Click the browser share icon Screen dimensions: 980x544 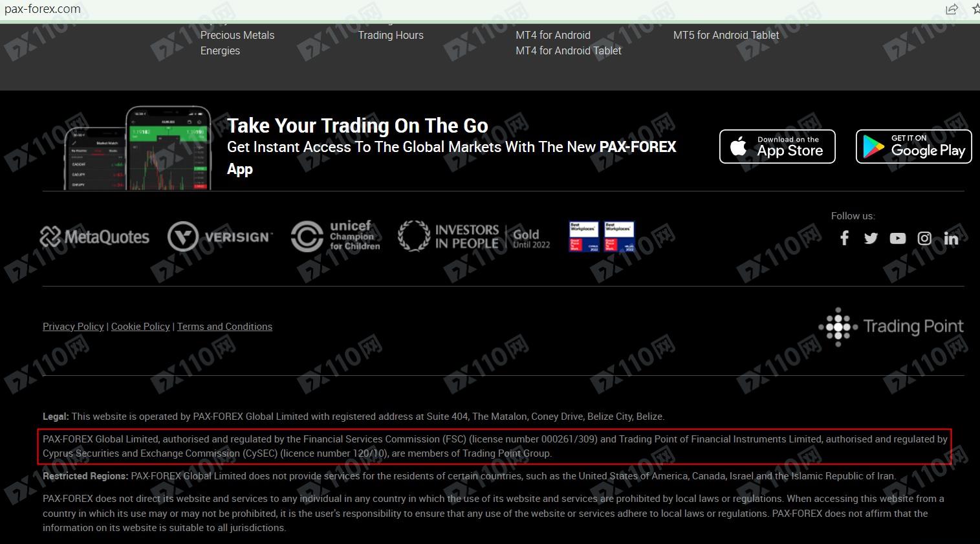(x=952, y=9)
